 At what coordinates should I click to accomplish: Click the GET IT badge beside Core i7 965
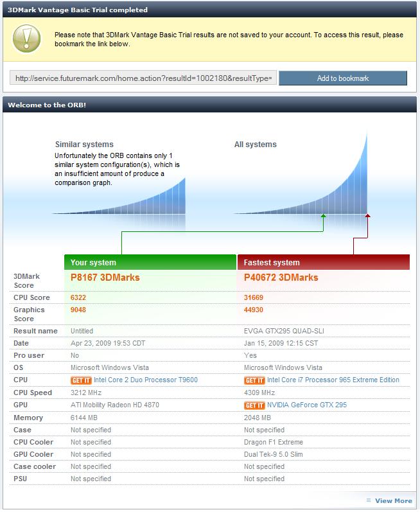[x=254, y=381]
